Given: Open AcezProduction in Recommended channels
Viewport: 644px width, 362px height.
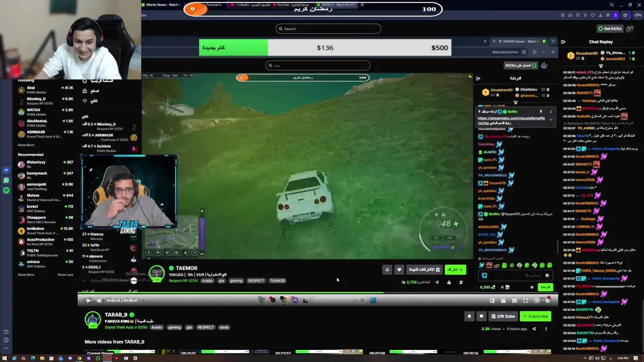Looking at the screenshot, I should 45,242.
